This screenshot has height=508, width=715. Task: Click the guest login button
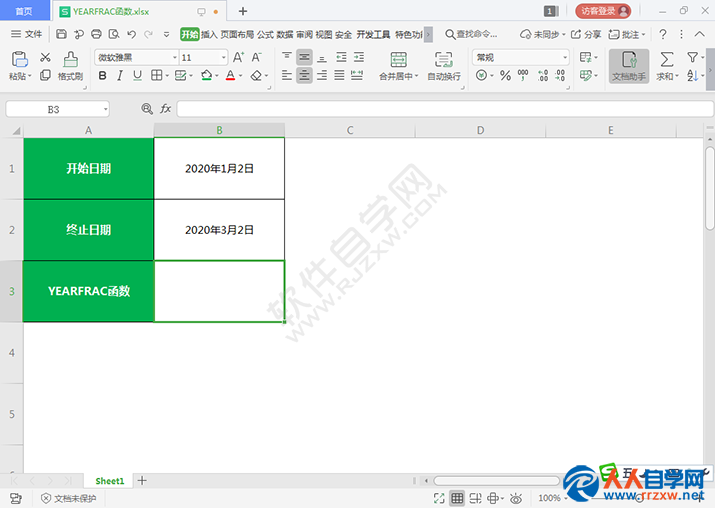point(603,11)
